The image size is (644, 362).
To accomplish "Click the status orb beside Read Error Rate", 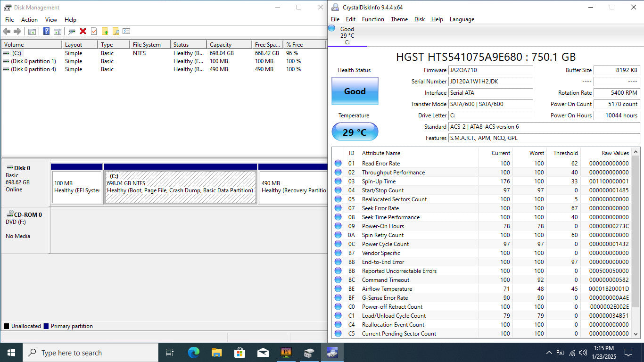I will (x=338, y=164).
